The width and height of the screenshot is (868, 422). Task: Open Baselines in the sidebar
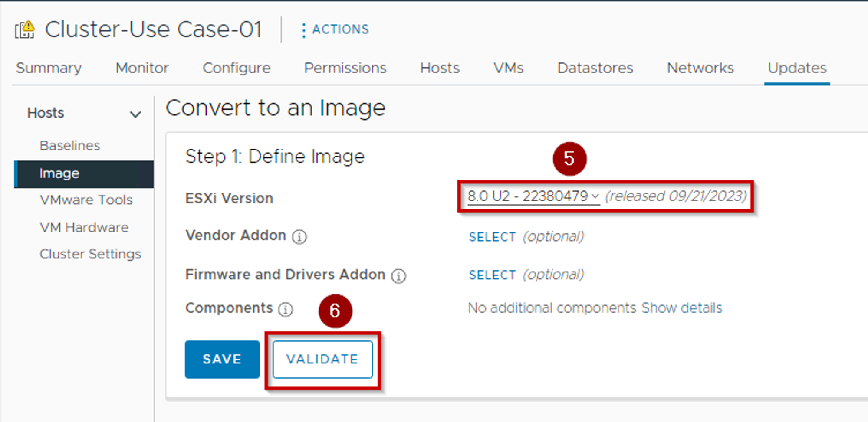(x=70, y=145)
